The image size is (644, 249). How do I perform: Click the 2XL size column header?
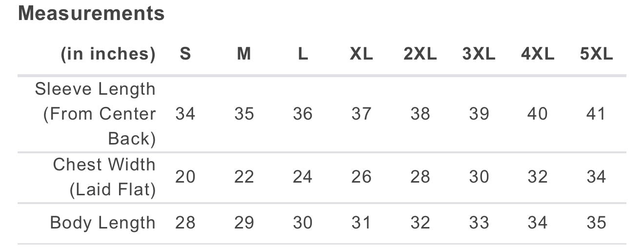click(x=420, y=54)
